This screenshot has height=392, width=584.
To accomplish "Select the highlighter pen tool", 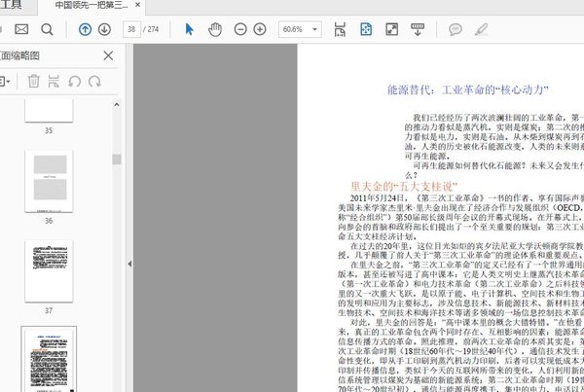I will point(481,30).
